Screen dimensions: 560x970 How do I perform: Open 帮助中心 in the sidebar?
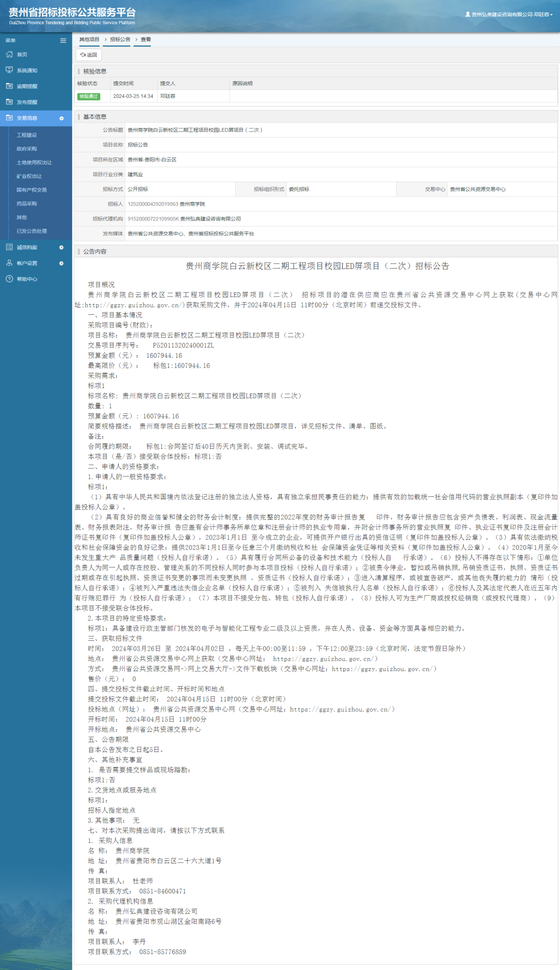coord(27,279)
